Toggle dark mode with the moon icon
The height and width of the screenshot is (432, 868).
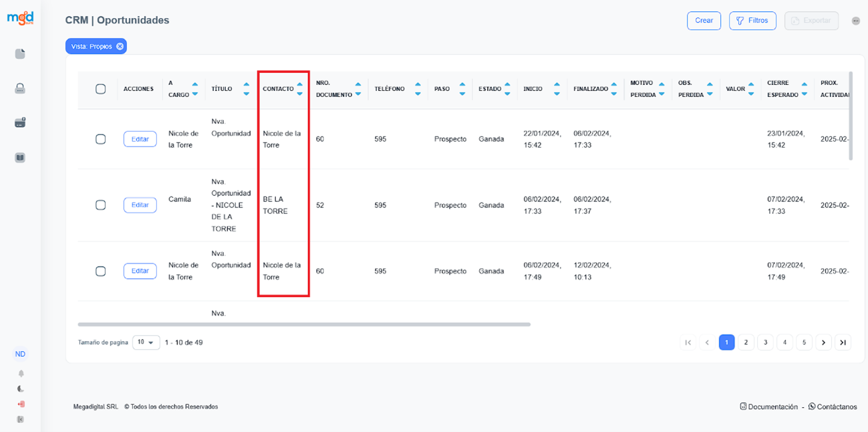[21, 389]
